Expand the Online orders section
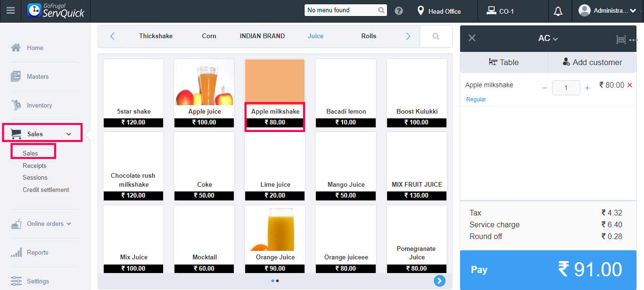 pyautogui.click(x=69, y=224)
